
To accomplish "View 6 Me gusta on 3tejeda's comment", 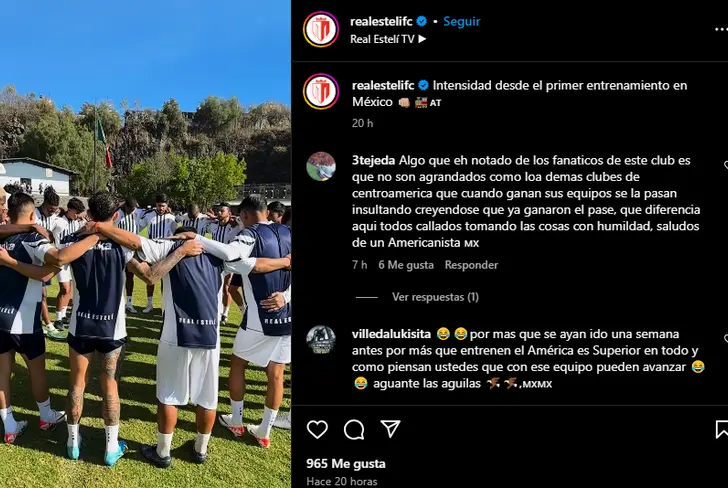I will point(406,265).
